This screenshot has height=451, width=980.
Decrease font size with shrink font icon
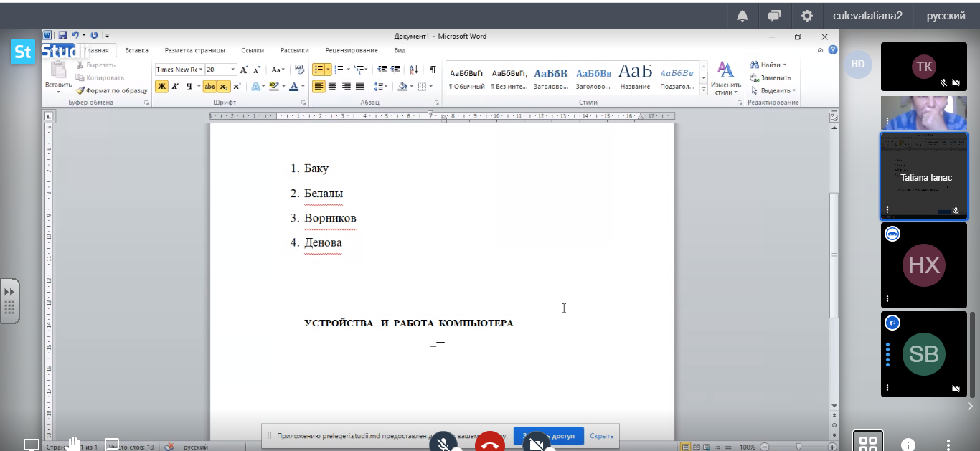pyautogui.click(x=257, y=70)
